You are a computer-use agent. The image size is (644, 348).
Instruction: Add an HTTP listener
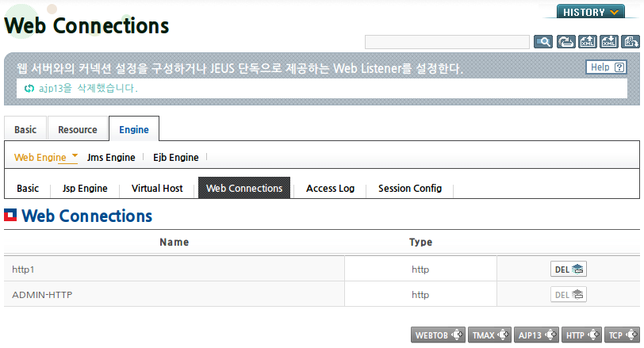pyautogui.click(x=581, y=335)
